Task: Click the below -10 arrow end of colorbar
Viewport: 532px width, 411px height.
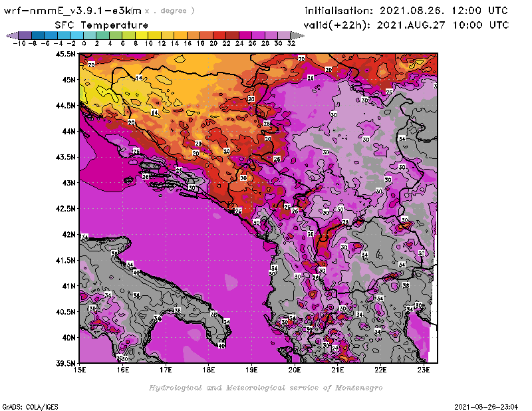Action: (12, 35)
